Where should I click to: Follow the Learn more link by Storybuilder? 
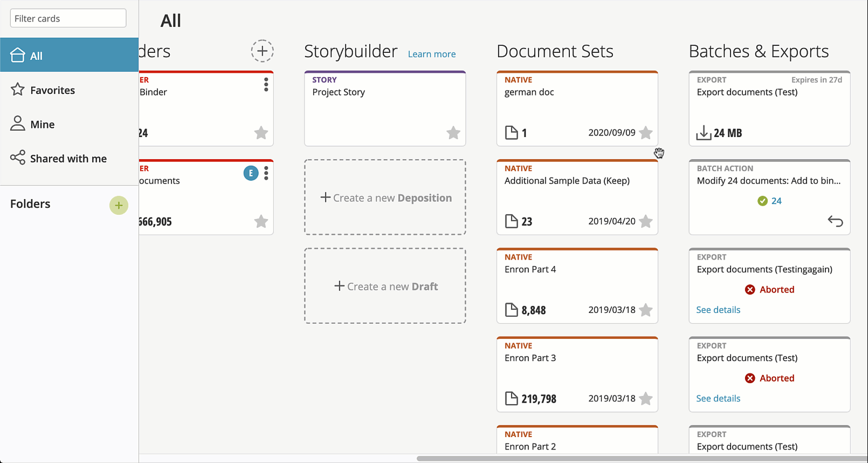point(432,54)
